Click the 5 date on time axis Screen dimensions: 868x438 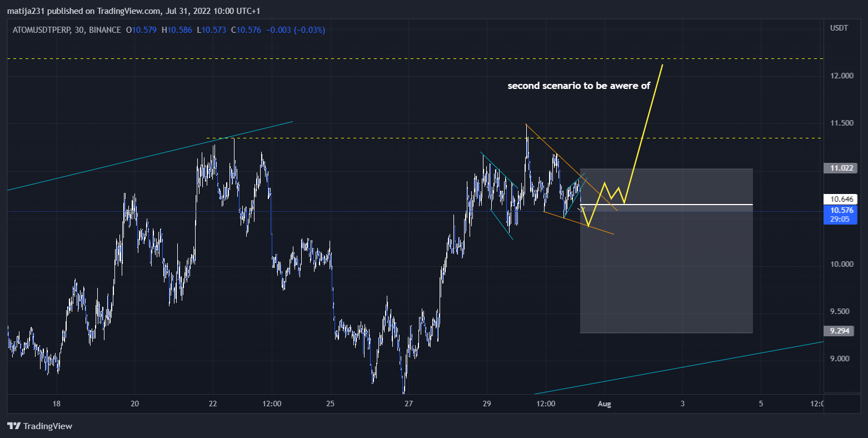761,404
